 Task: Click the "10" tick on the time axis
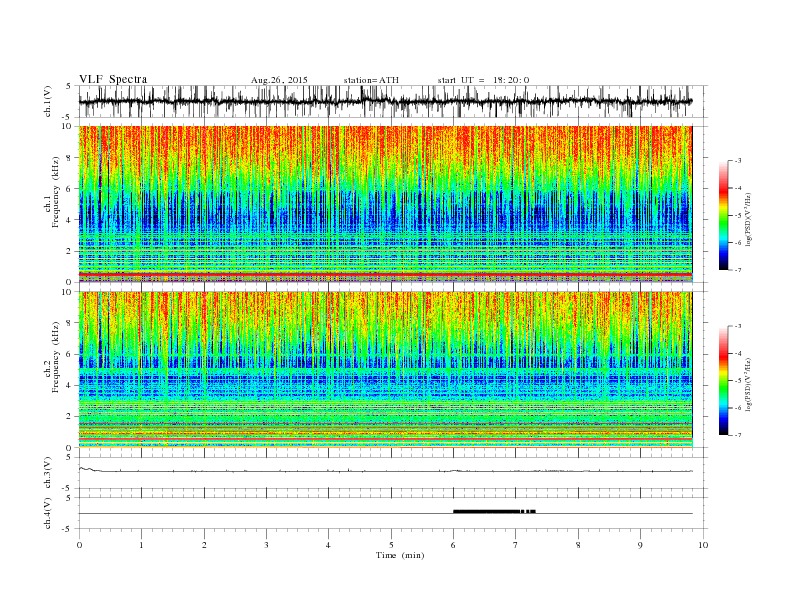(703, 545)
